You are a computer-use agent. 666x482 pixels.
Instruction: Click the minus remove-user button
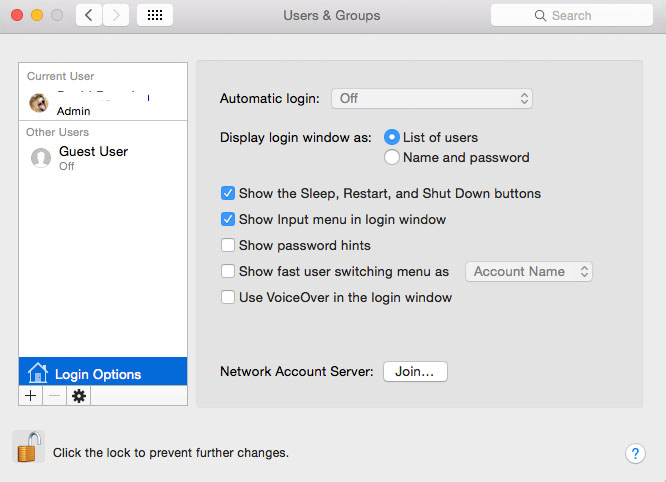point(54,396)
